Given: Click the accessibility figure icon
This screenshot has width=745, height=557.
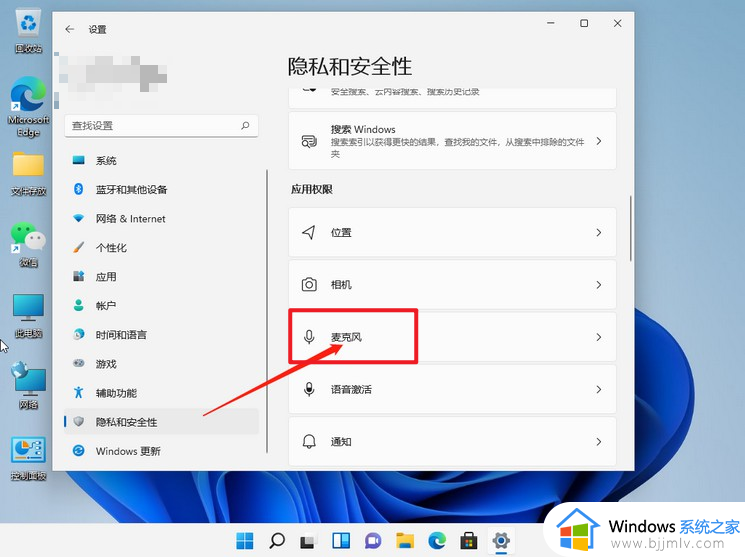Looking at the screenshot, I should click(x=78, y=392).
